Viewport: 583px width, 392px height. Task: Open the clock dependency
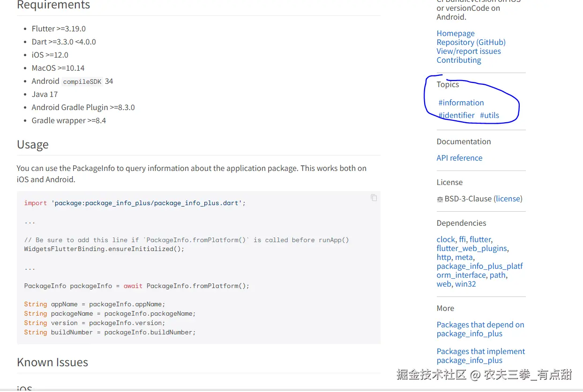point(446,239)
